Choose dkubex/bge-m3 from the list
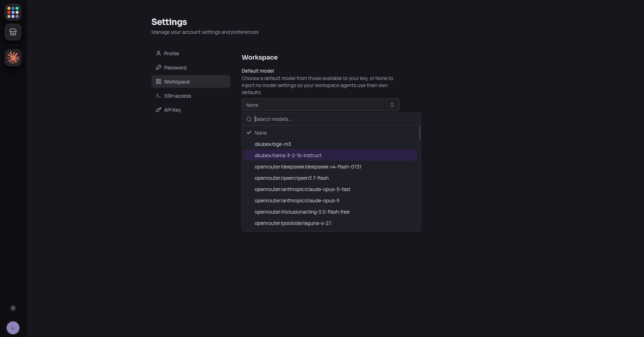 (330, 144)
